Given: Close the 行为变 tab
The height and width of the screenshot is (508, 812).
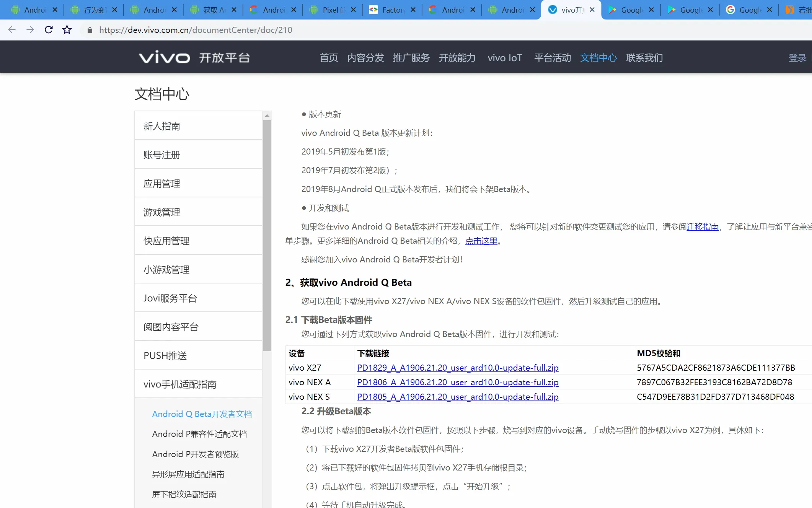Looking at the screenshot, I should point(114,10).
